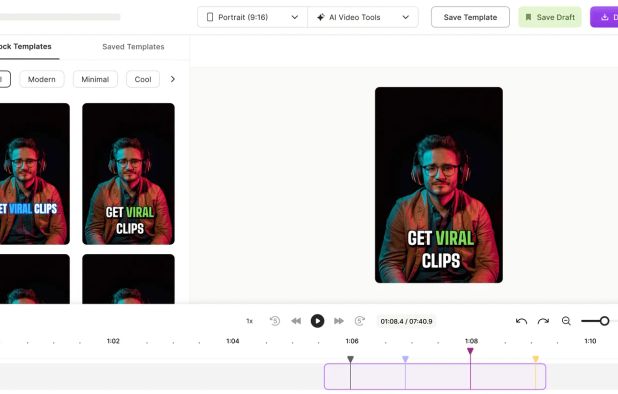Click the Save Template button
This screenshot has height=394, width=618.
point(470,17)
